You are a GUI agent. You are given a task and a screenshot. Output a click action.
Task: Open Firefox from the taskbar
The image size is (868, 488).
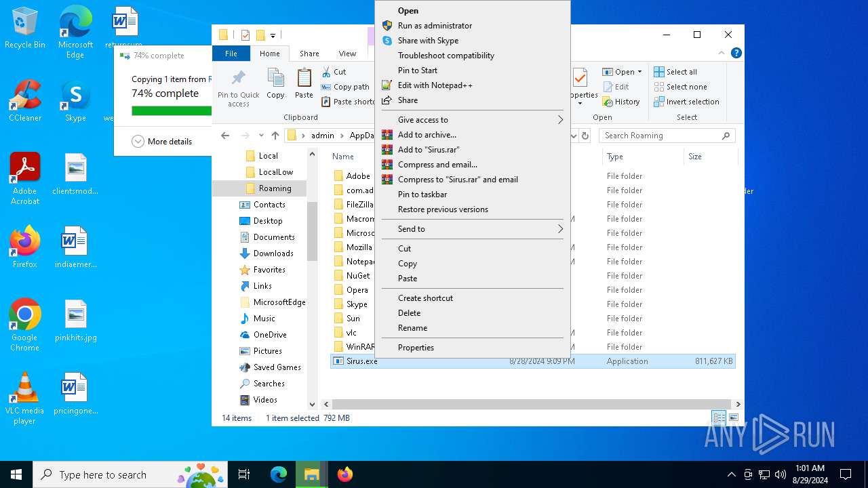tap(344, 474)
